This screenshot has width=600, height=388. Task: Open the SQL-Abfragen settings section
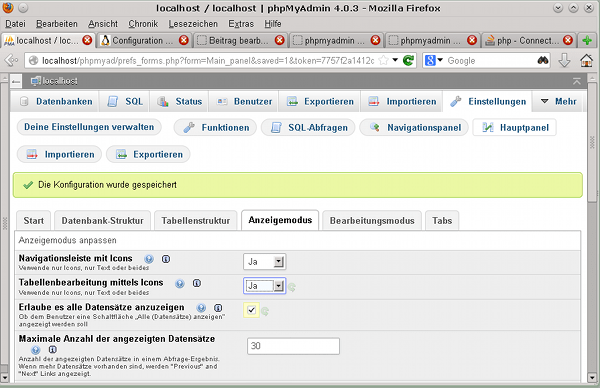pos(308,127)
